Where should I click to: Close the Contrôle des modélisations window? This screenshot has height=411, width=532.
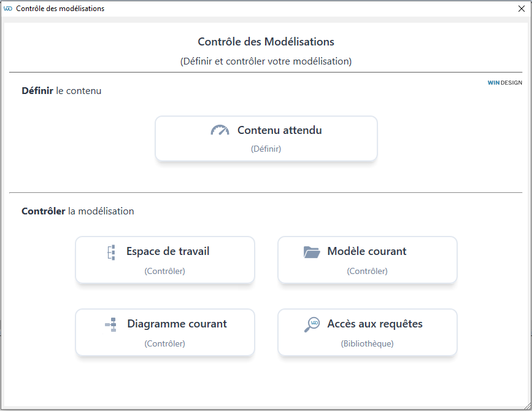click(x=522, y=9)
